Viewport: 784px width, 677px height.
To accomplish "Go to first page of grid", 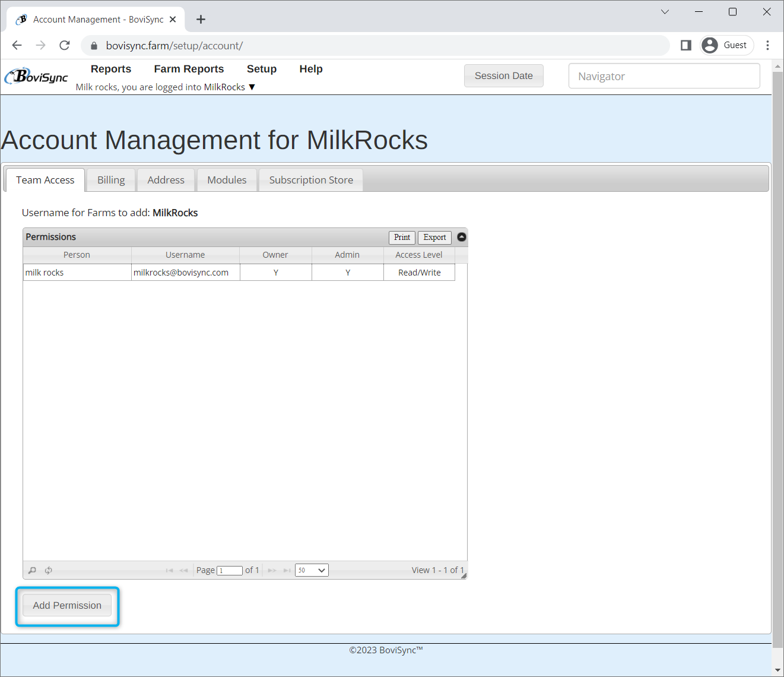I will [169, 570].
